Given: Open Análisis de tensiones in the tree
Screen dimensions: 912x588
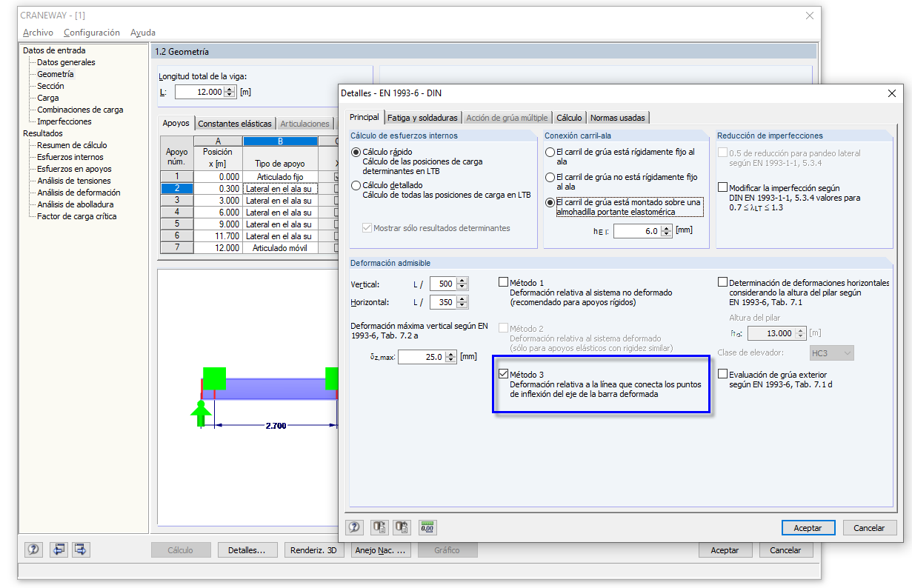Looking at the screenshot, I should (74, 181).
